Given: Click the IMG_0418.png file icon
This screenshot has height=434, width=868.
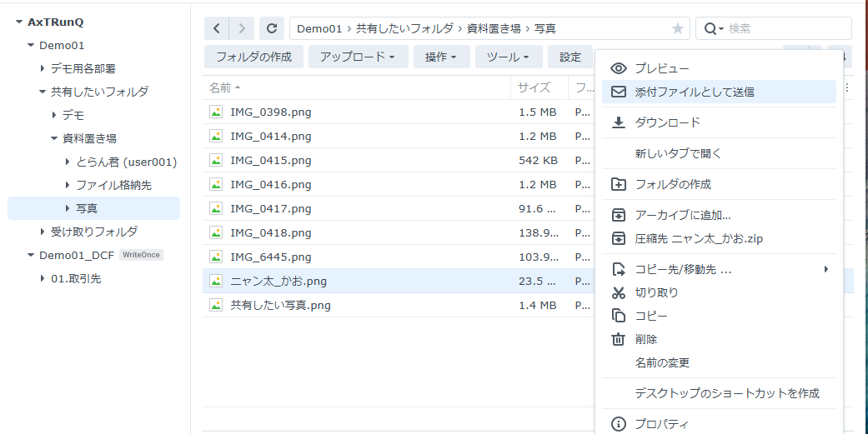Looking at the screenshot, I should (216, 232).
